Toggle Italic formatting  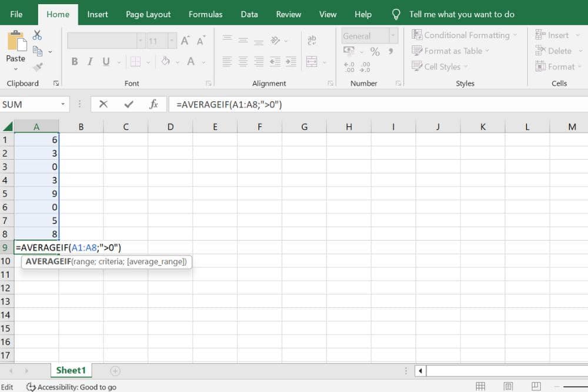click(91, 61)
